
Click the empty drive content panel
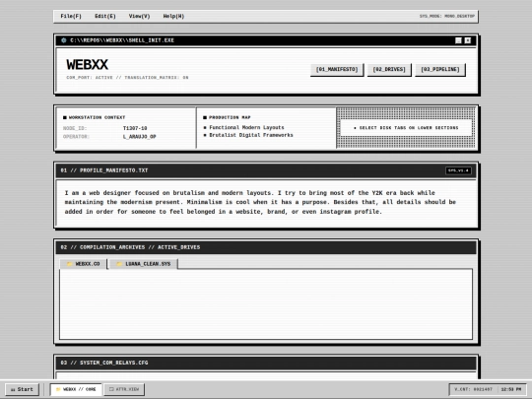click(266, 304)
